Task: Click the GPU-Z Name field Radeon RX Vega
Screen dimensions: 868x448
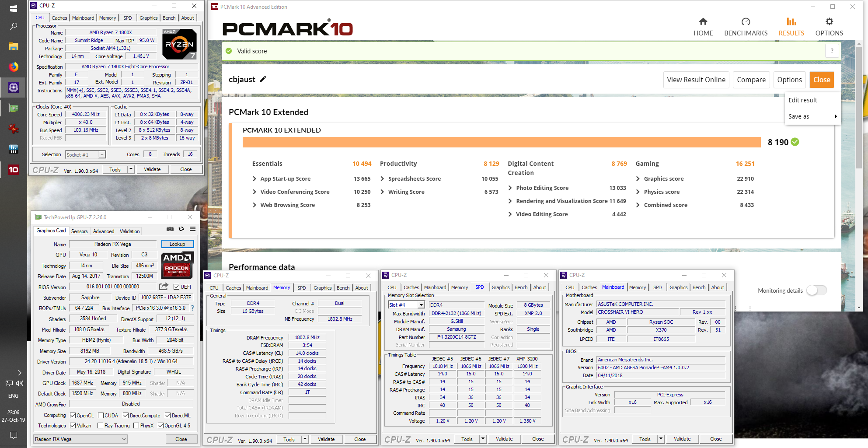Action: pyautogui.click(x=113, y=244)
